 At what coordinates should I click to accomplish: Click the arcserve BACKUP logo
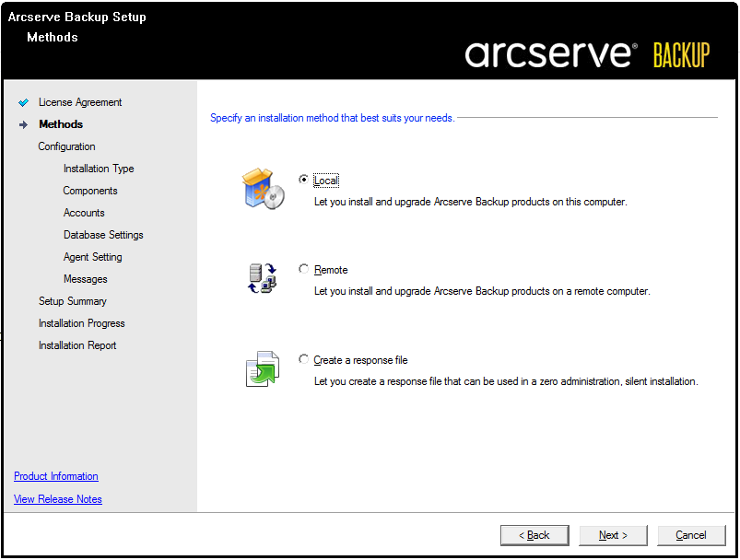pos(587,54)
